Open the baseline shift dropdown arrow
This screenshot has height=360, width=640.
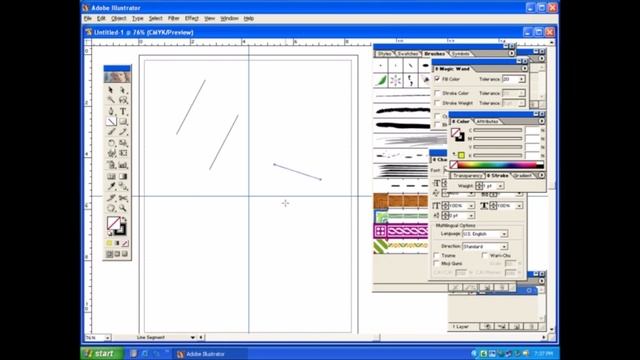click(x=471, y=216)
